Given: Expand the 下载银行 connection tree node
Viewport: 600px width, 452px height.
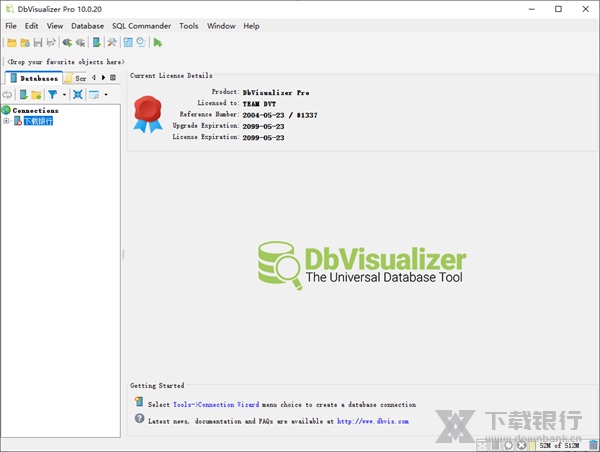Looking at the screenshot, I should [x=6, y=121].
